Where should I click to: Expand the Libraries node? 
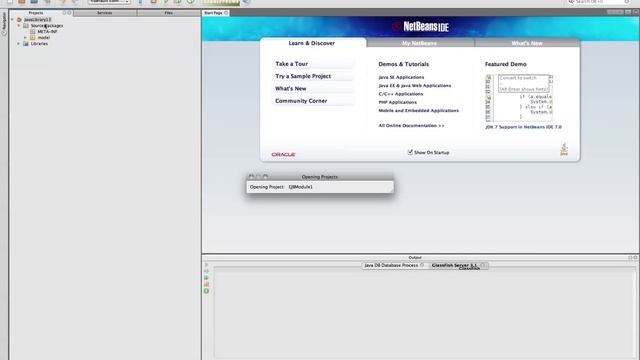19,44
